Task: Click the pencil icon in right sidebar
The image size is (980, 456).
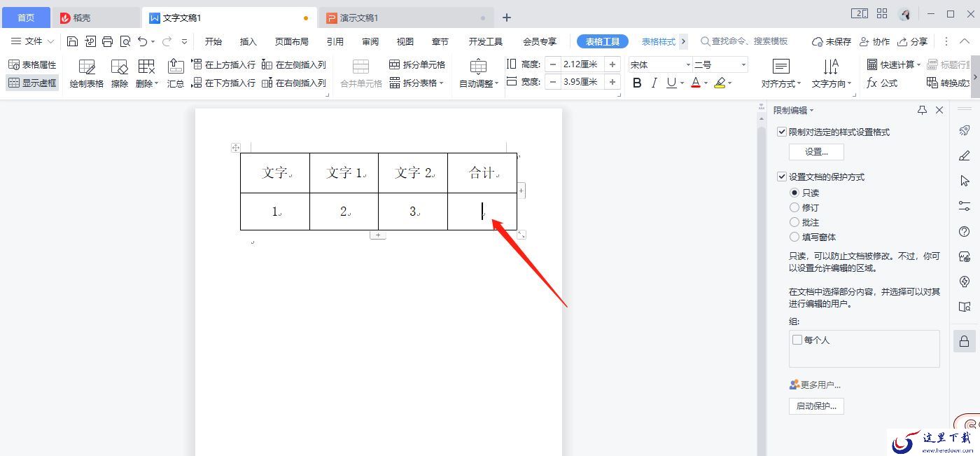Action: 964,156
